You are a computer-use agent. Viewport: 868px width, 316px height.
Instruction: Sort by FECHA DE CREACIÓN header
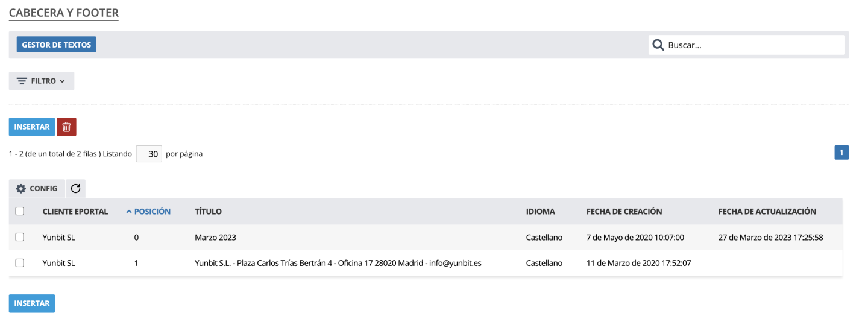pyautogui.click(x=624, y=212)
